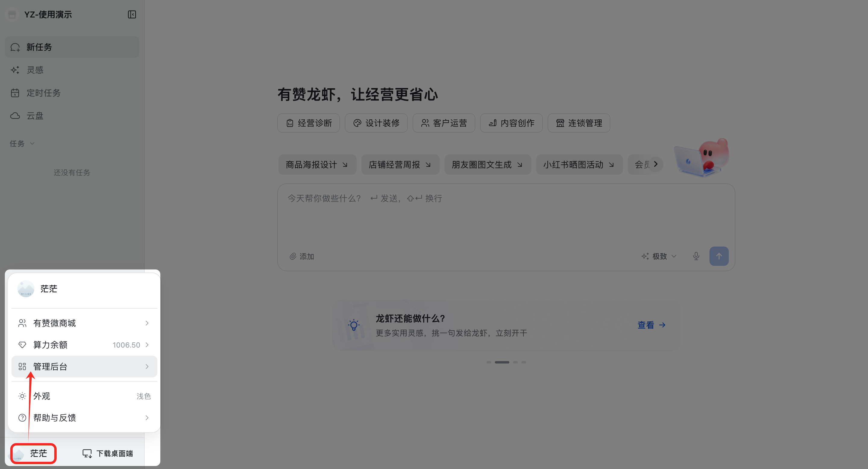
Task: Click the 添加 paperclip attachment button
Action: (x=302, y=257)
